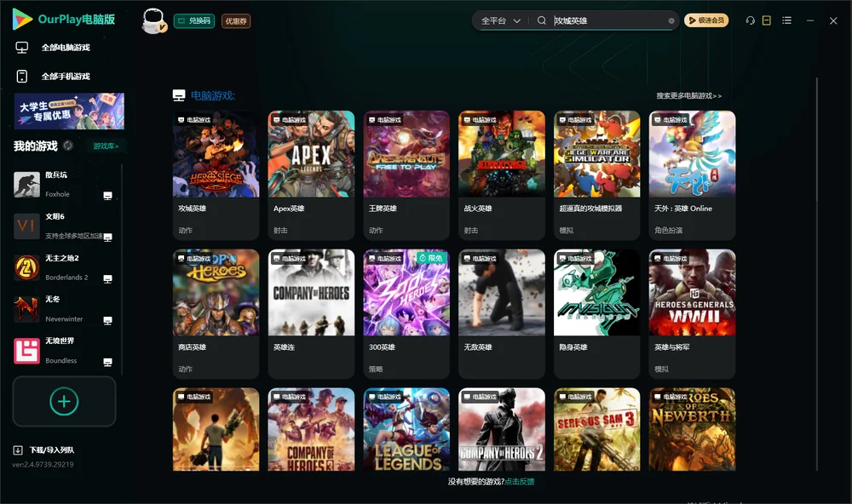Open the Heroes of Newerth cover
Viewport: 852px width, 504px height.
[x=692, y=429]
